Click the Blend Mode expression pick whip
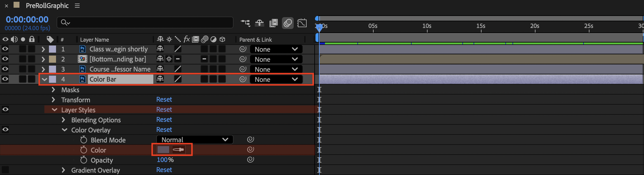This screenshot has height=175, width=644. click(x=250, y=140)
